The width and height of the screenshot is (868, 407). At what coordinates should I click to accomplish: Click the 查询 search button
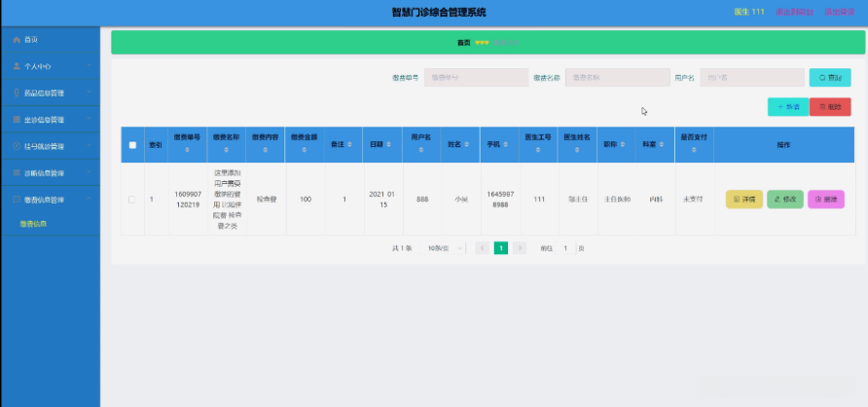point(830,78)
